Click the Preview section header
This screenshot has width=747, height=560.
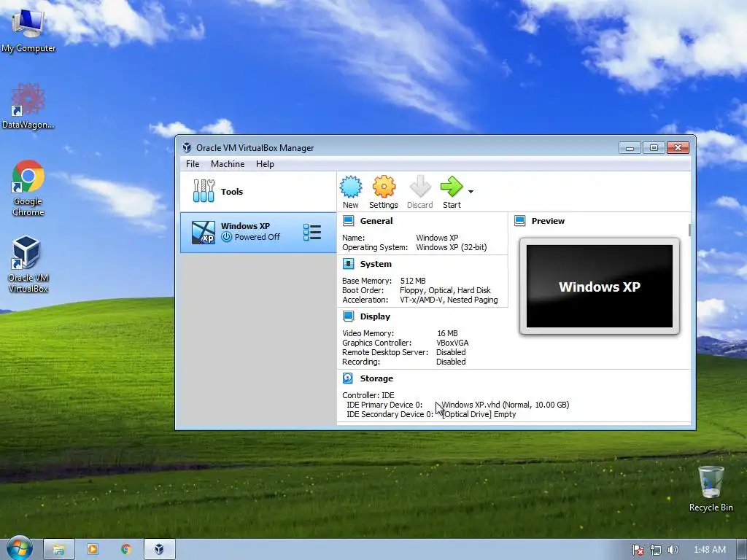[x=548, y=221]
